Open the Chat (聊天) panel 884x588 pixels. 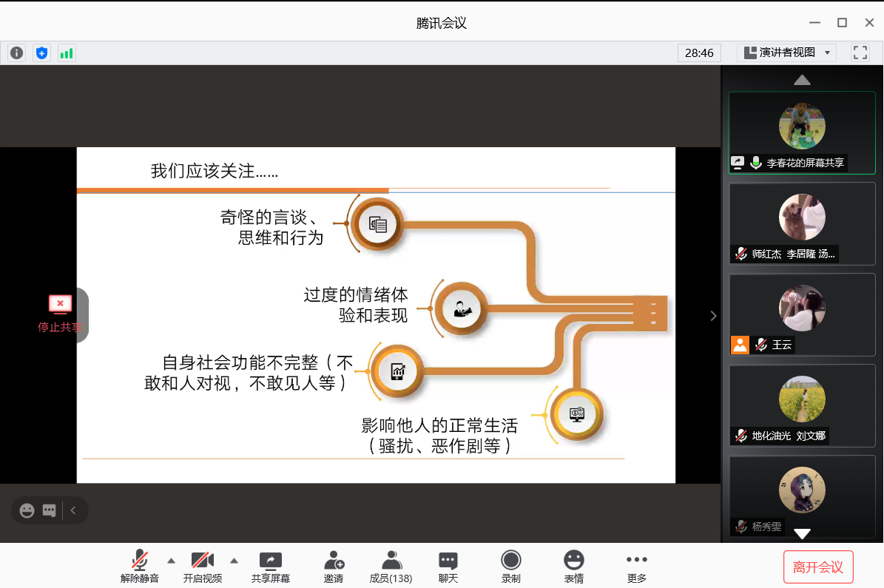click(x=448, y=567)
